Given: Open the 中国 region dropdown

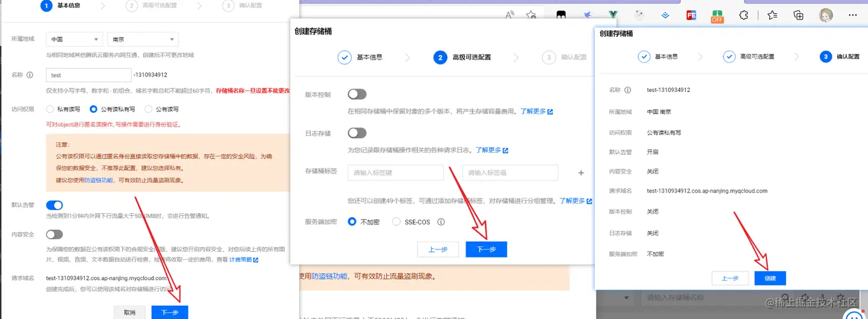Looking at the screenshot, I should click(74, 40).
